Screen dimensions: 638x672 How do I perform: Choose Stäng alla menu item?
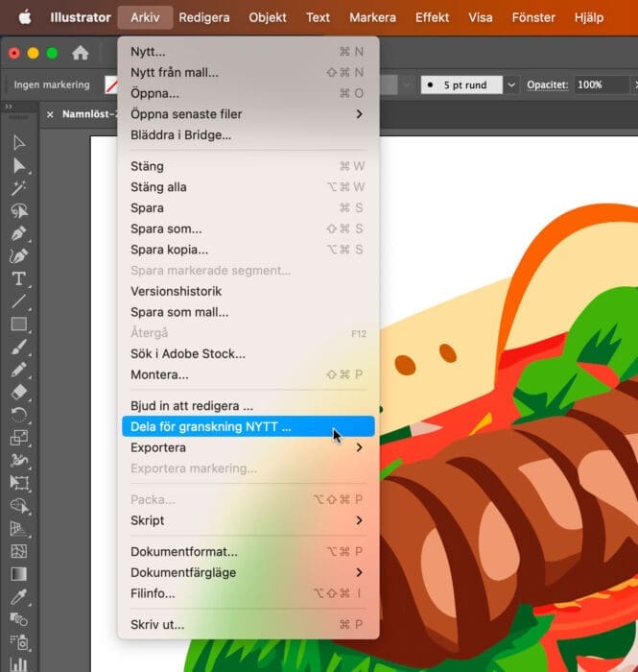(248, 187)
